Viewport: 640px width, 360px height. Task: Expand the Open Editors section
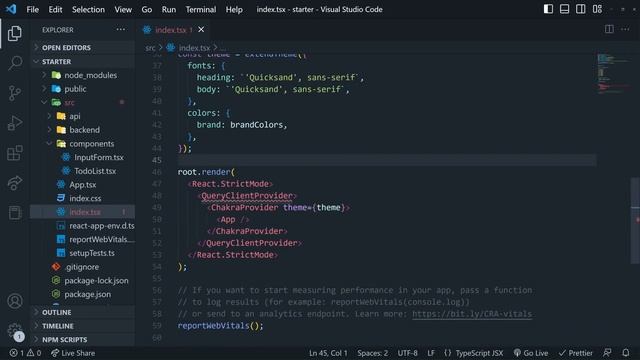coord(83,48)
